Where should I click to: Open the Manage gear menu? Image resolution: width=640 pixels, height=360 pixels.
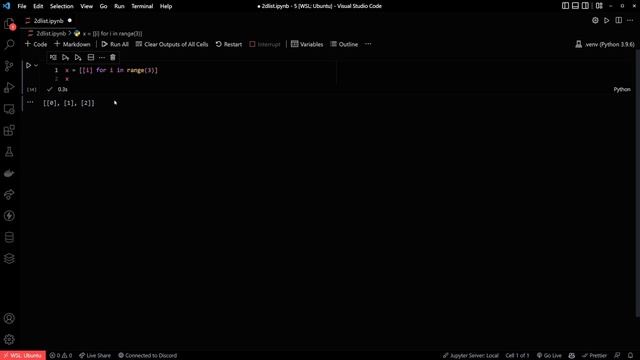[9, 340]
